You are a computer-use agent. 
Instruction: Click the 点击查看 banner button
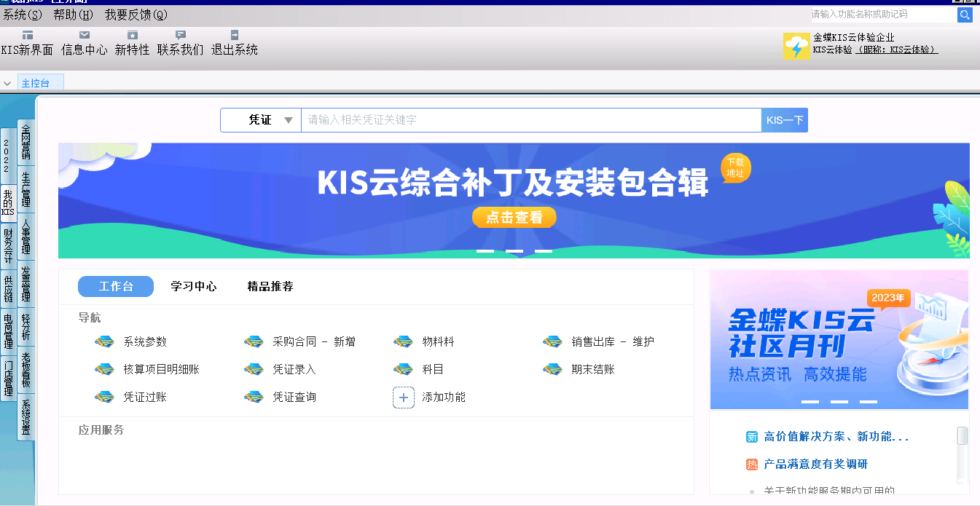[514, 217]
